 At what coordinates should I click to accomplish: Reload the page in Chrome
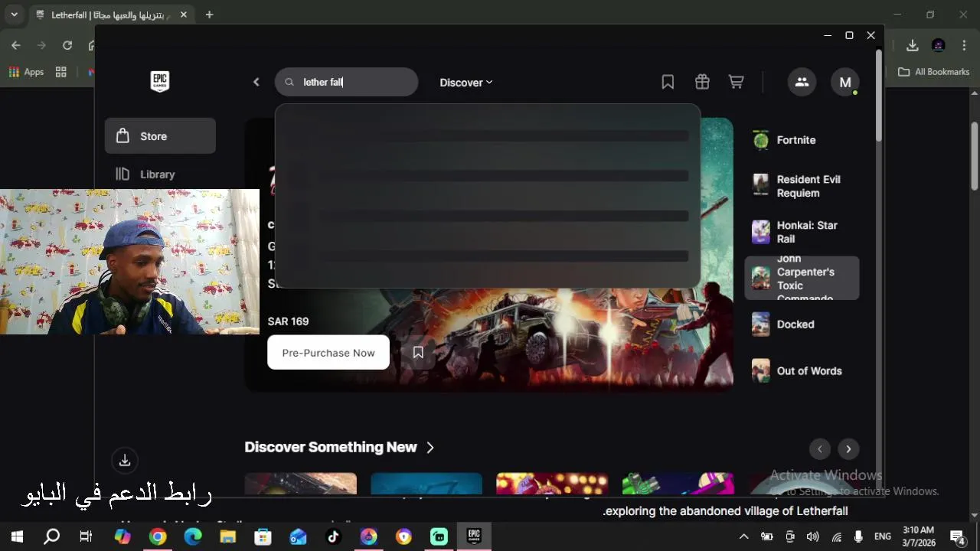coord(67,45)
